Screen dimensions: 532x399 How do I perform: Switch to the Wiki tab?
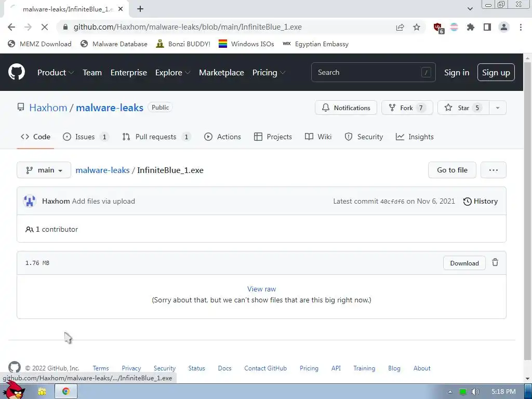point(318,137)
